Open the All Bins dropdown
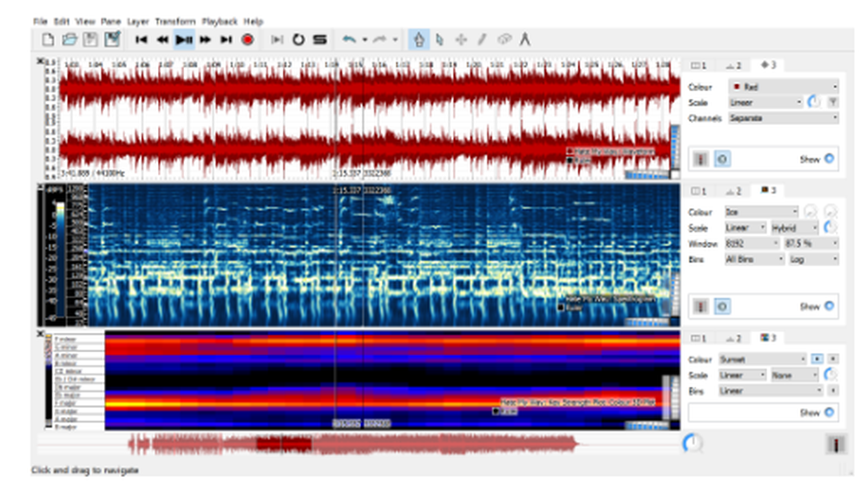 click(x=755, y=259)
